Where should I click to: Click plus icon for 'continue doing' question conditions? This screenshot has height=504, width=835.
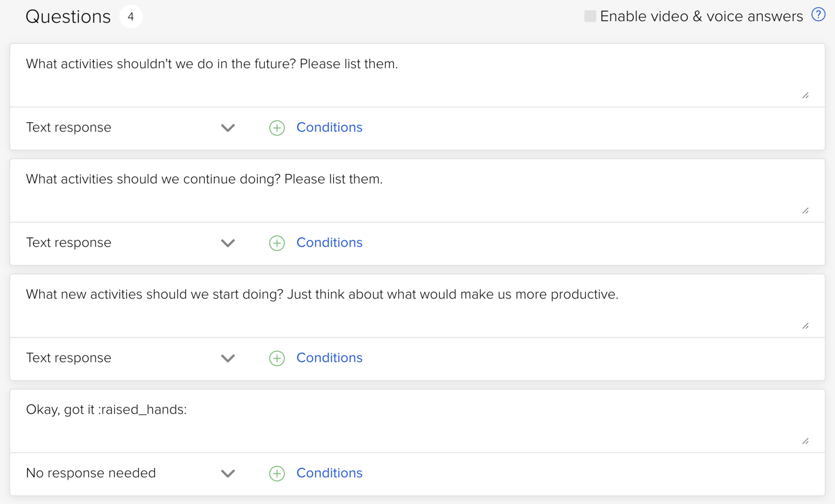point(277,243)
